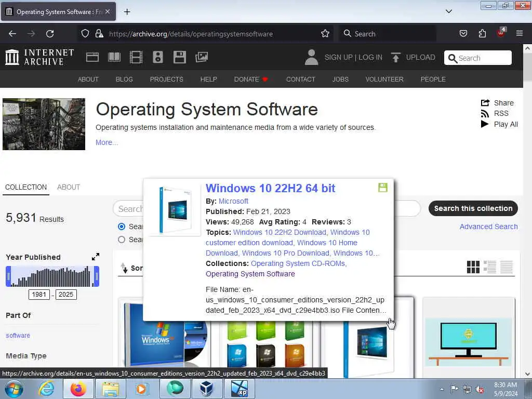Open the PROJECTS nav item
Image resolution: width=532 pixels, height=399 pixels.
click(167, 79)
